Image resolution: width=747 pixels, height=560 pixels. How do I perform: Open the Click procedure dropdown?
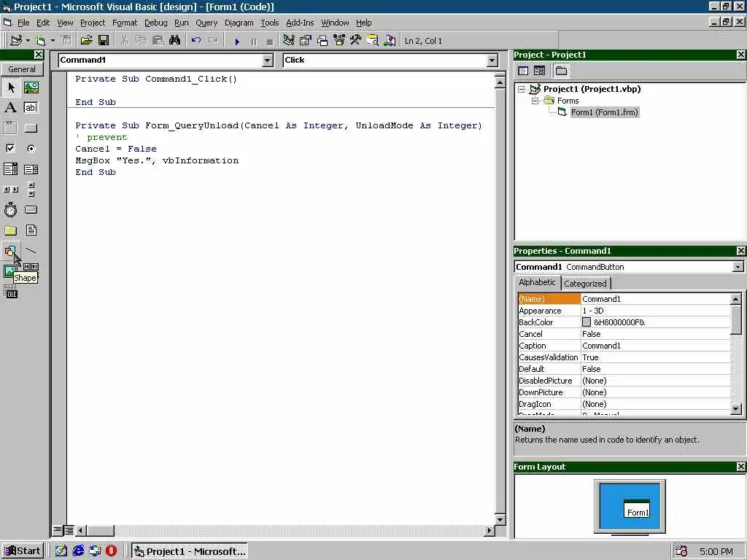pos(492,60)
